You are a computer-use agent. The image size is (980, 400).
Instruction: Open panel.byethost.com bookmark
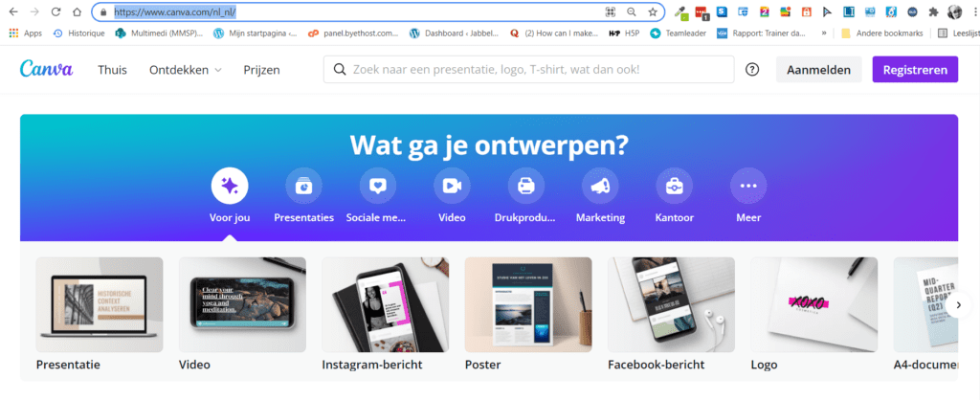(353, 33)
